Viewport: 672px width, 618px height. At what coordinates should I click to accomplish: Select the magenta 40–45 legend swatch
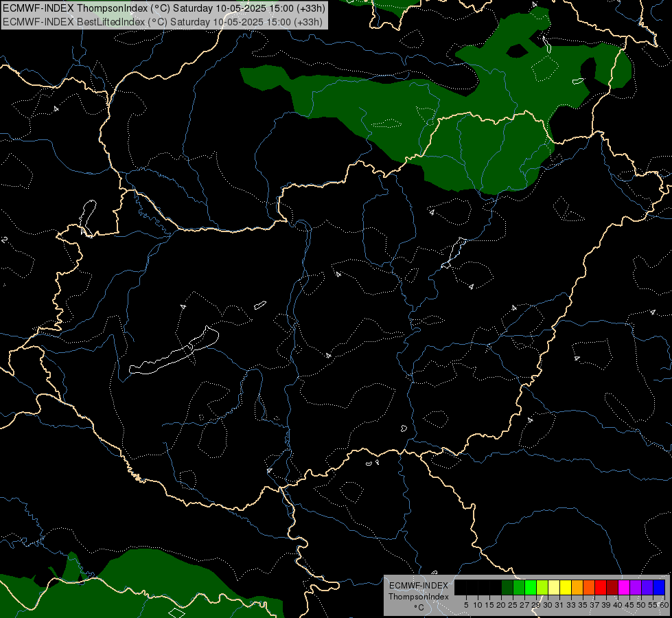tap(624, 588)
